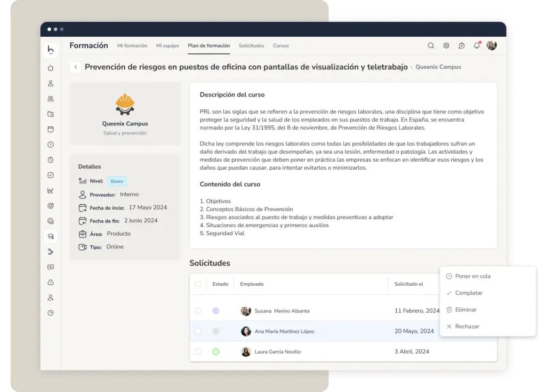Switch to the Mi equipo tab

click(167, 46)
